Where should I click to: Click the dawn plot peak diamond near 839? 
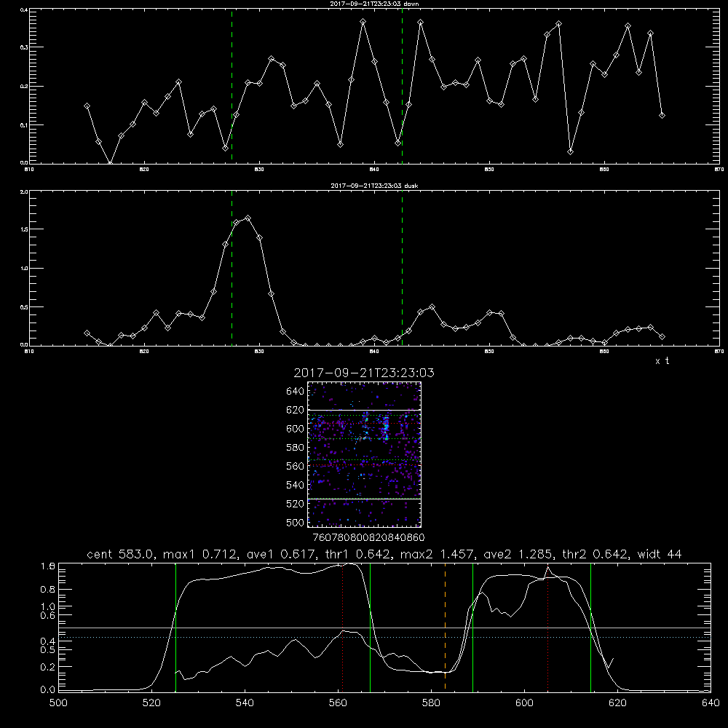(363, 21)
